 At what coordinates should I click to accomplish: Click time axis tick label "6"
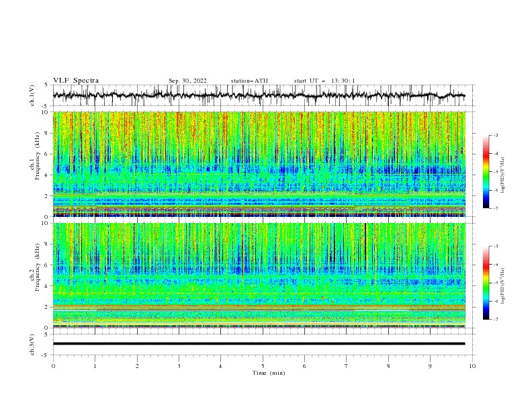pyautogui.click(x=304, y=366)
